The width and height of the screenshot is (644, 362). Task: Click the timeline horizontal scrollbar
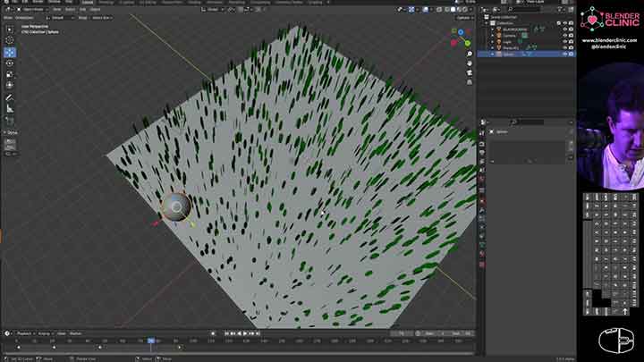pos(238,353)
